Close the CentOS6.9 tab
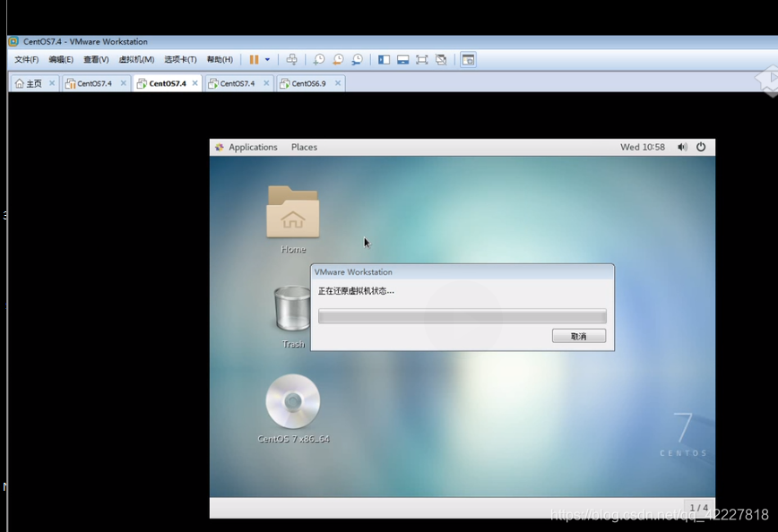This screenshot has height=532, width=778. [x=337, y=82]
